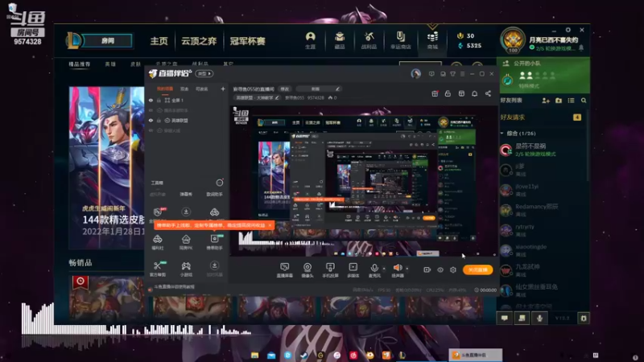Click the add friend icon in friends list
Viewport: 644px width, 362px height.
pyautogui.click(x=546, y=100)
